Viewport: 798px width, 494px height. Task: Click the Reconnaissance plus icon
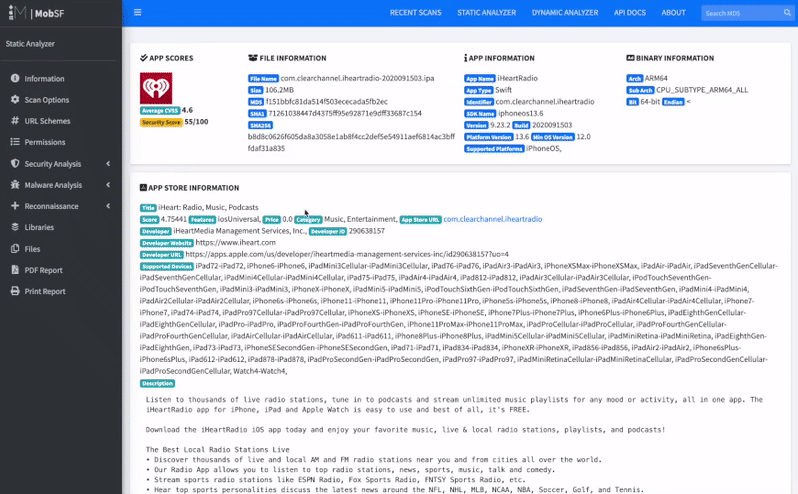pos(15,206)
